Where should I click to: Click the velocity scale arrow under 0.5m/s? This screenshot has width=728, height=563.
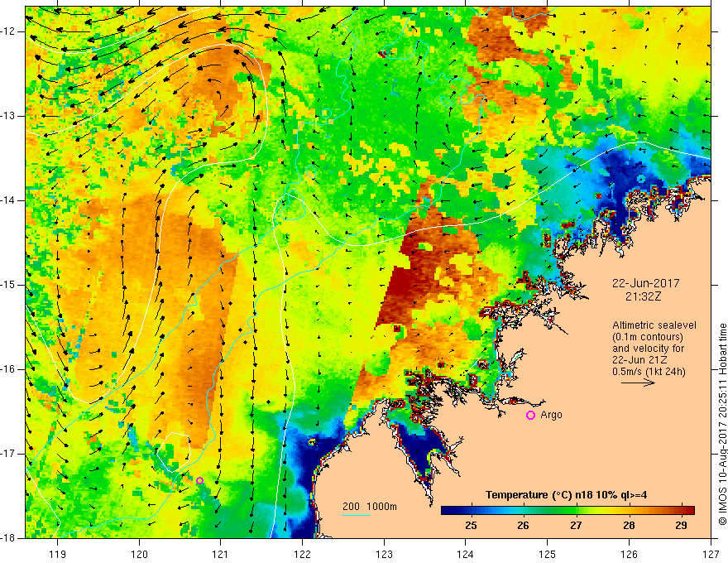click(638, 383)
